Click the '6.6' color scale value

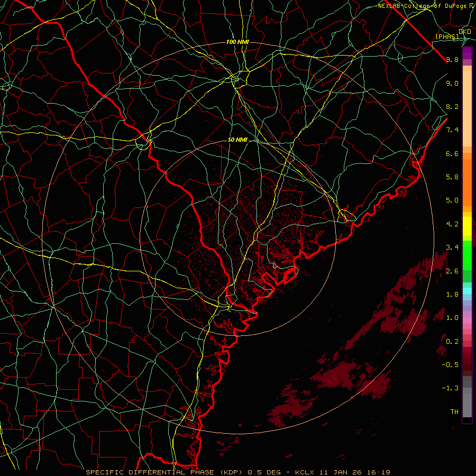click(452, 153)
